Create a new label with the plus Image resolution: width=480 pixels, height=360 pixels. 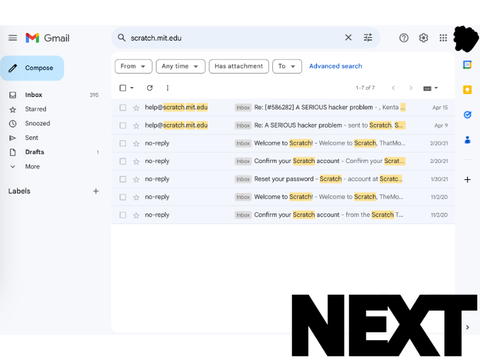96,191
